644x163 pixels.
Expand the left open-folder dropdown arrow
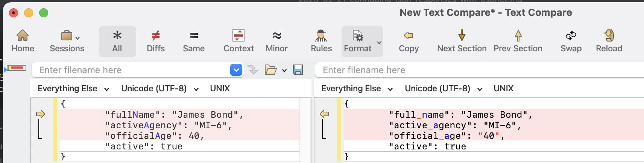(x=284, y=71)
